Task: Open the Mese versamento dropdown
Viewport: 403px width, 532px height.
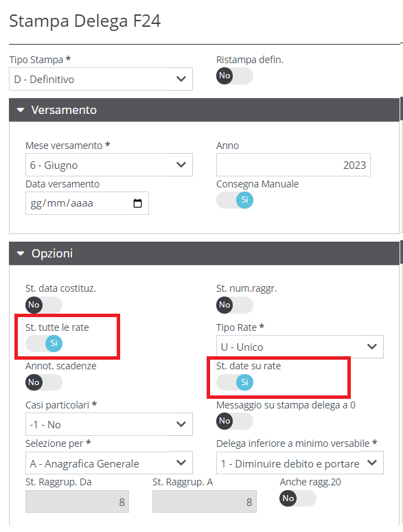Action: tap(109, 165)
